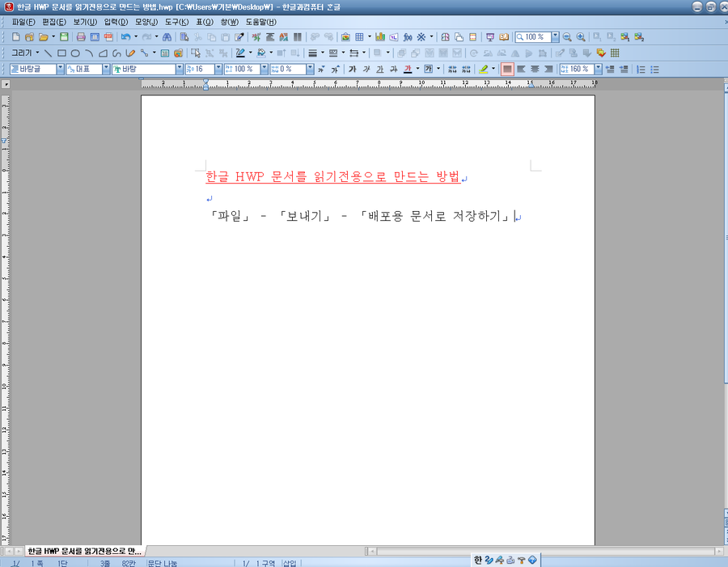The image size is (728, 567).
Task: Zoom out with the minus magnifier
Action: coord(567,37)
